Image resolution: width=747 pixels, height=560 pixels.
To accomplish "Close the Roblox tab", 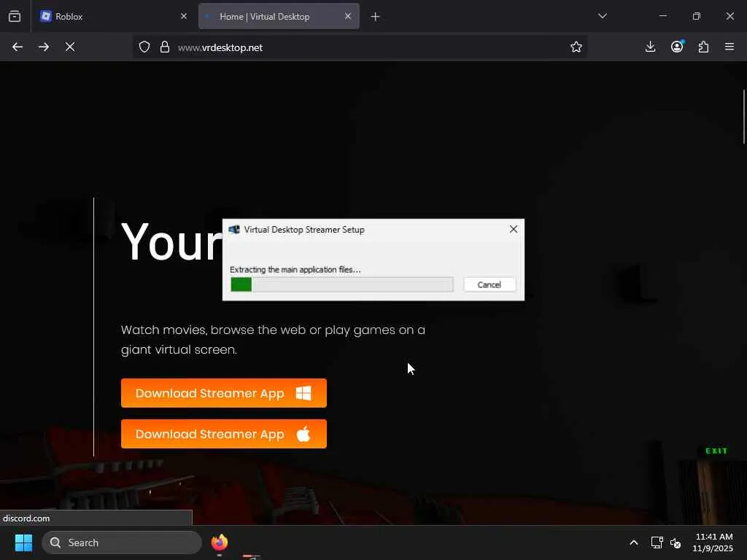I will [x=184, y=16].
